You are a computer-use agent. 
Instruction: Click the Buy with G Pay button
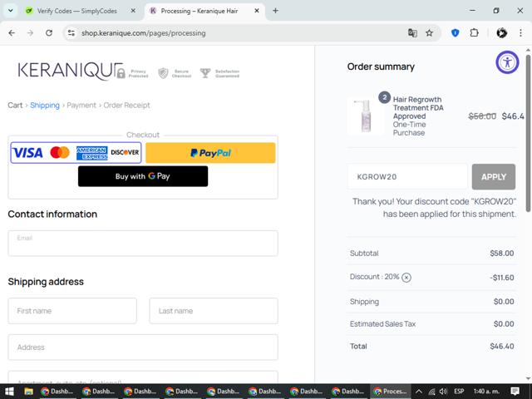[x=143, y=176]
